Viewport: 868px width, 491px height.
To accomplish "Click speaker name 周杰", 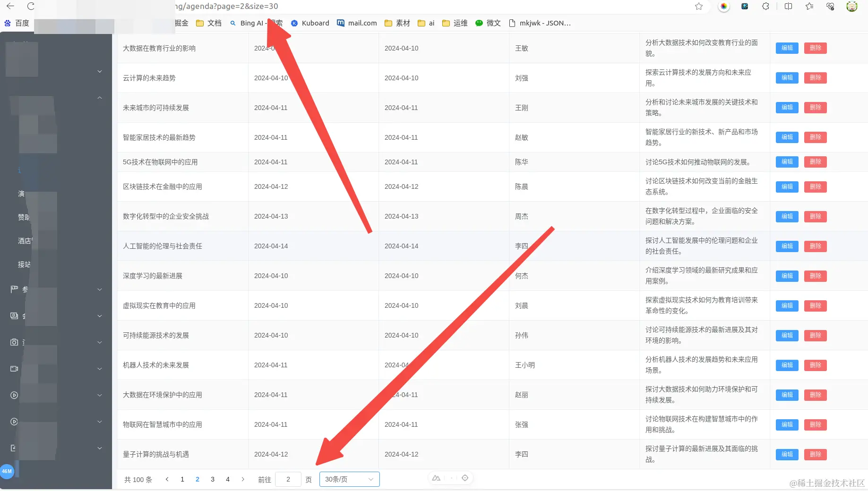I will pos(522,216).
